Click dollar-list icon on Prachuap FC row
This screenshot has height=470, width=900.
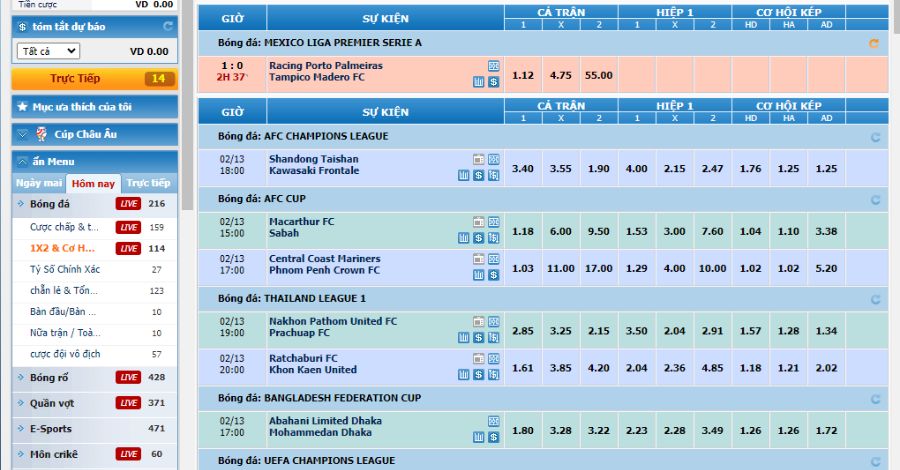[494, 338]
